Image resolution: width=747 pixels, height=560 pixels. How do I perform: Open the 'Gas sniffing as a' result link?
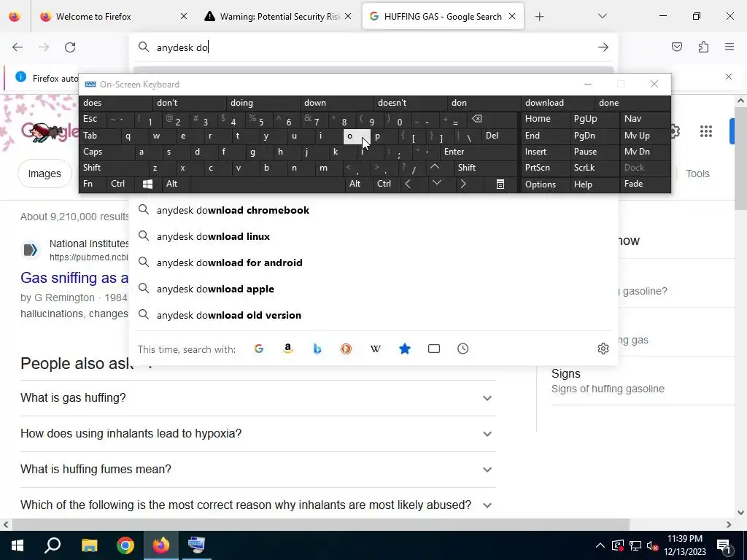74,278
